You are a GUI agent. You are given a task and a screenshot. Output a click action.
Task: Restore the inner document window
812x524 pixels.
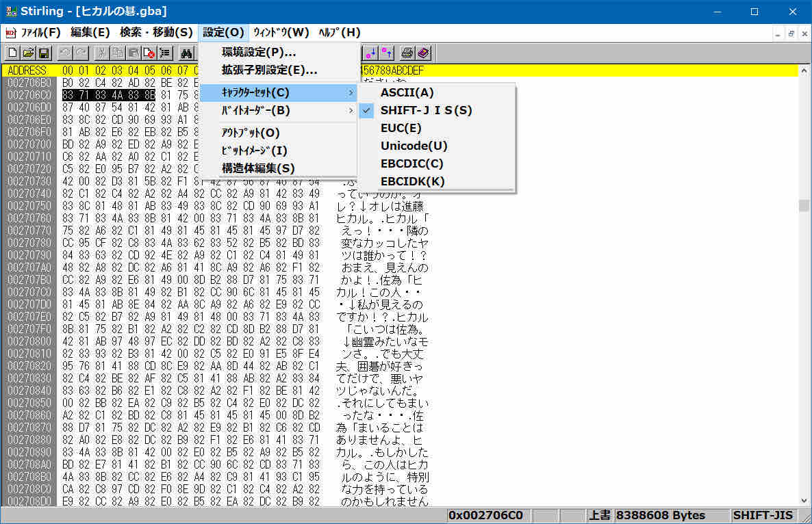(x=791, y=34)
